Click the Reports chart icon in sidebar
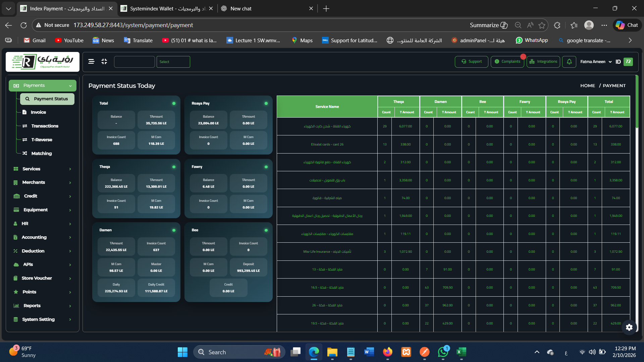 tap(16, 306)
